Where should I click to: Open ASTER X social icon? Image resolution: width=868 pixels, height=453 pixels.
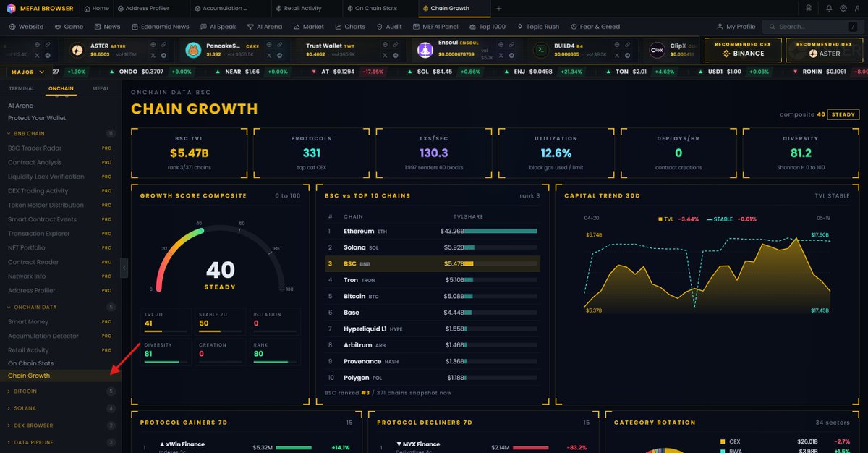click(x=153, y=55)
